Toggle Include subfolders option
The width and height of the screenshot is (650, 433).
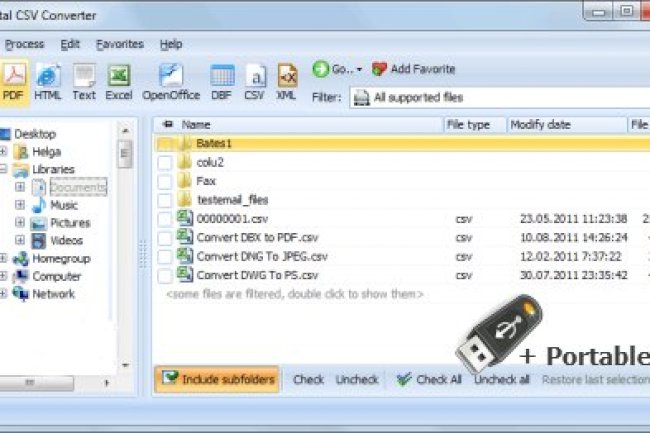(x=217, y=380)
